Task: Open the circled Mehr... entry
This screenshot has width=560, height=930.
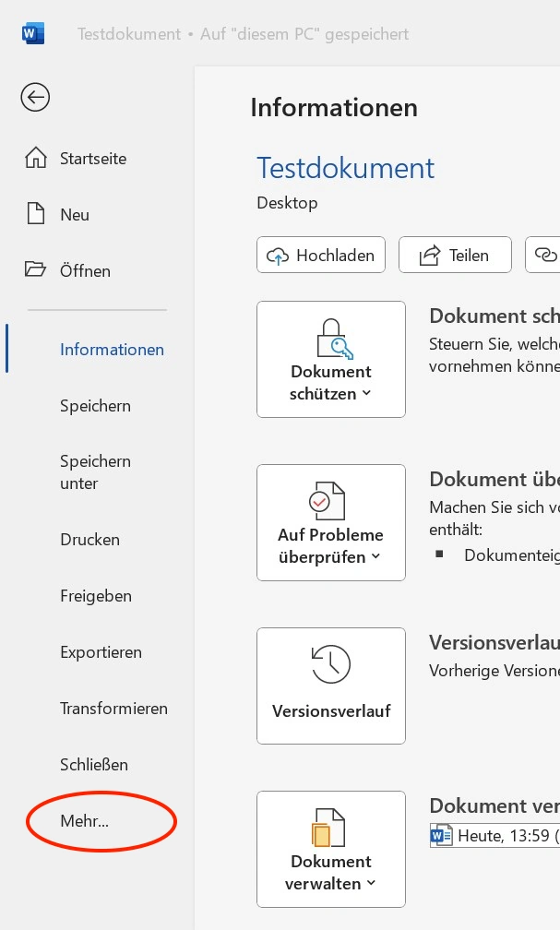Action: click(85, 820)
